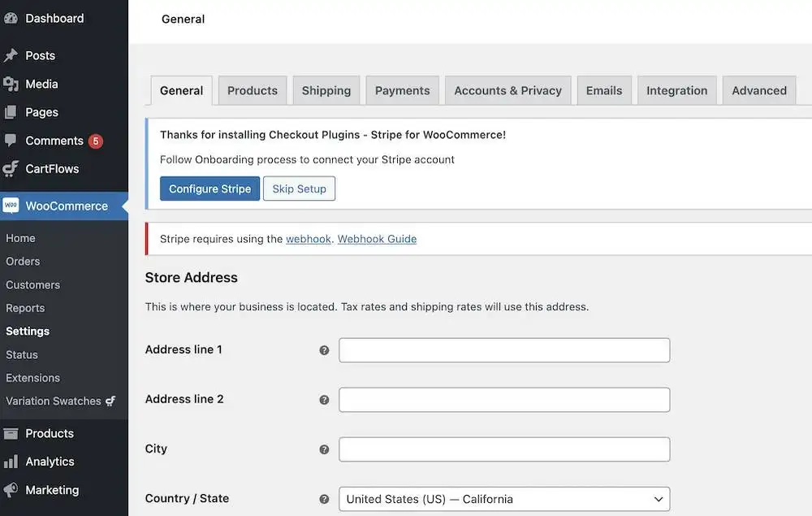This screenshot has height=516, width=812.
Task: Click the Dashboard gauge icon in sidebar
Action: pyautogui.click(x=11, y=18)
